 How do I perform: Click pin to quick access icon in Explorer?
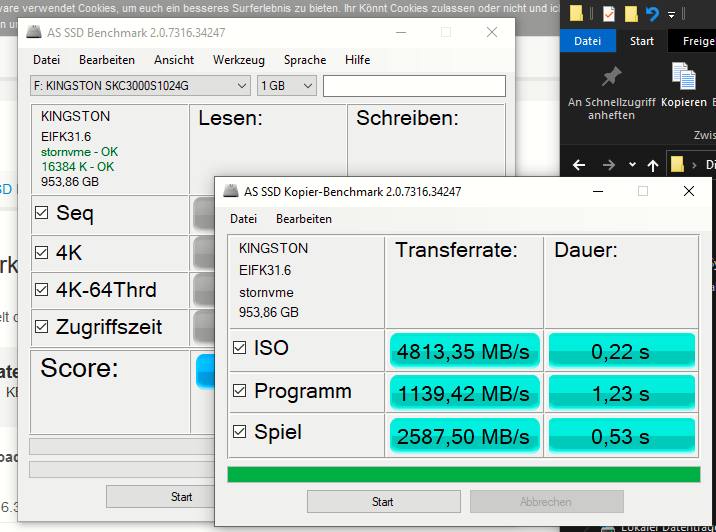611,77
